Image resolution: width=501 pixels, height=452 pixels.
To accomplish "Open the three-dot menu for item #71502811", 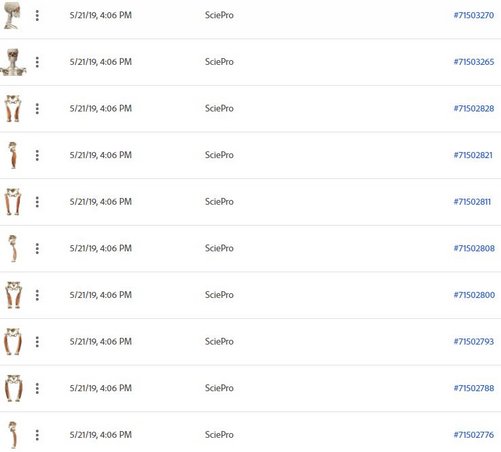I will point(37,202).
